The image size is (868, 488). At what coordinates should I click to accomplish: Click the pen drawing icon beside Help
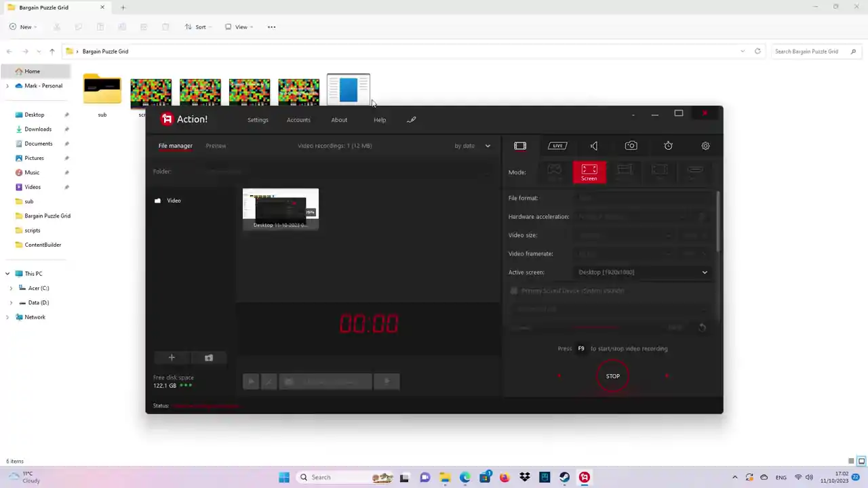tap(411, 120)
